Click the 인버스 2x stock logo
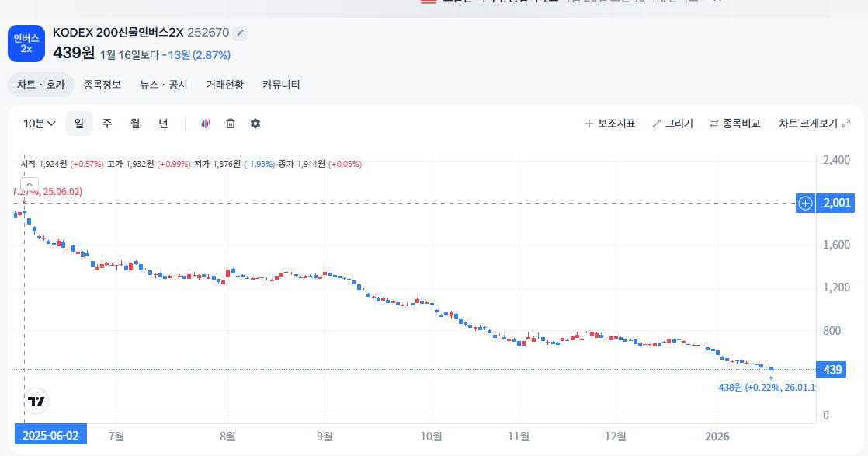Screen dimensions: 868x456 point(26,44)
